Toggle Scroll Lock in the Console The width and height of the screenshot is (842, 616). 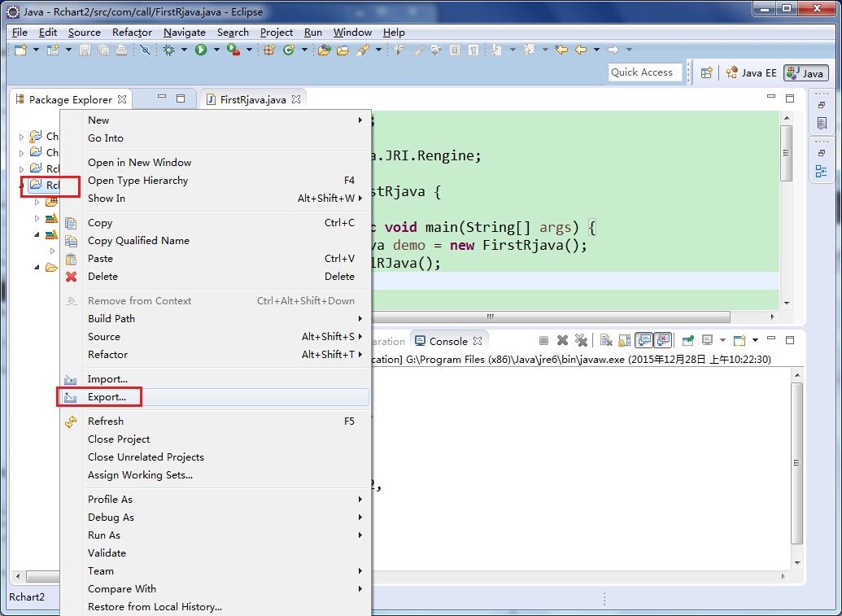tap(624, 340)
